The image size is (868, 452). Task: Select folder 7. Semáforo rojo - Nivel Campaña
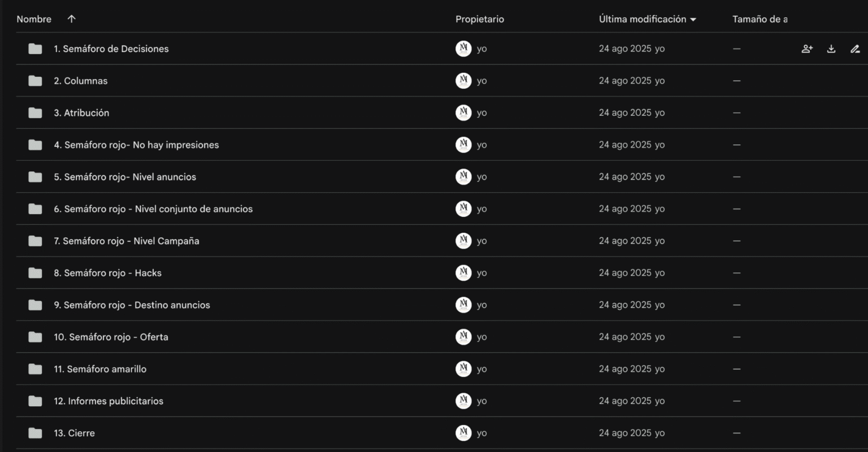(126, 241)
